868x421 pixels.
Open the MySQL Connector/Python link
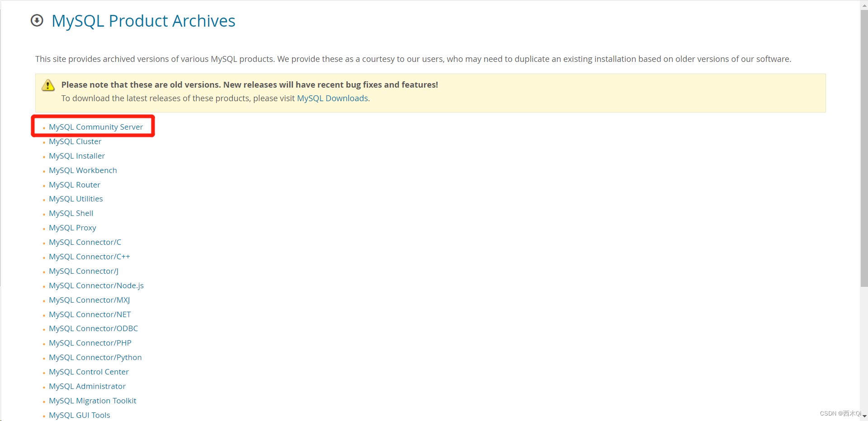click(x=95, y=357)
